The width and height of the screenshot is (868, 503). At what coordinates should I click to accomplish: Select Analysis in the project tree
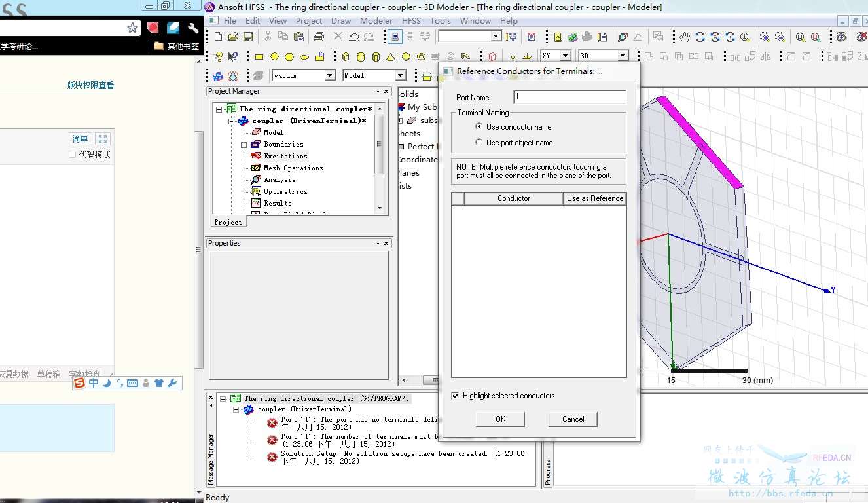pyautogui.click(x=280, y=179)
